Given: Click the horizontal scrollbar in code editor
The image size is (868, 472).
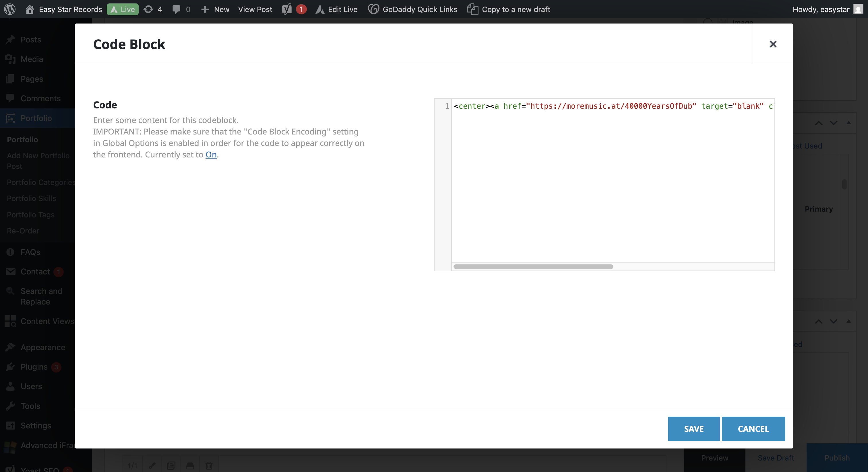Looking at the screenshot, I should [533, 267].
